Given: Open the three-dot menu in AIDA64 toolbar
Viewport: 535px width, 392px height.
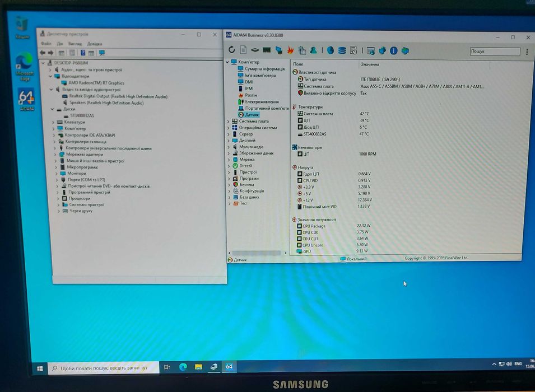Looking at the screenshot, I should pyautogui.click(x=527, y=52).
